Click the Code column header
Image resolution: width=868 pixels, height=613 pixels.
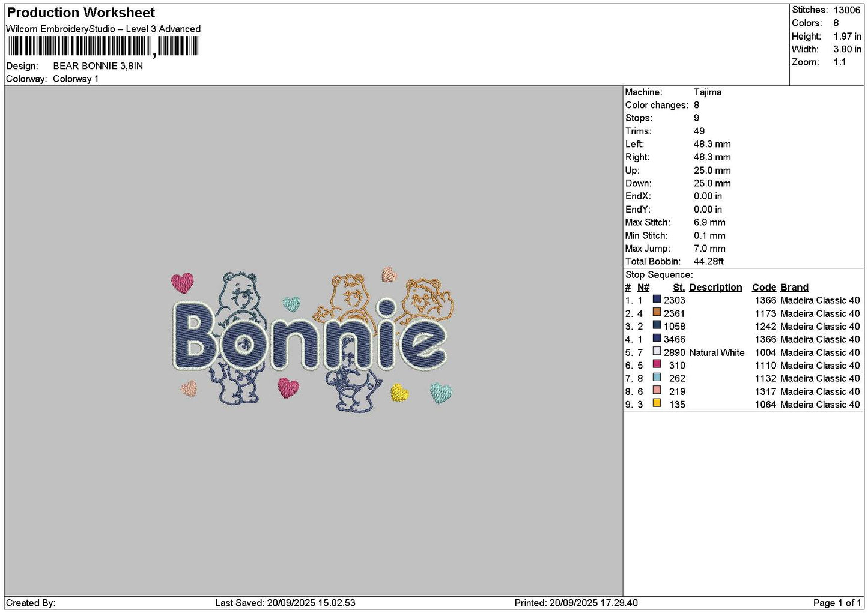pyautogui.click(x=764, y=288)
